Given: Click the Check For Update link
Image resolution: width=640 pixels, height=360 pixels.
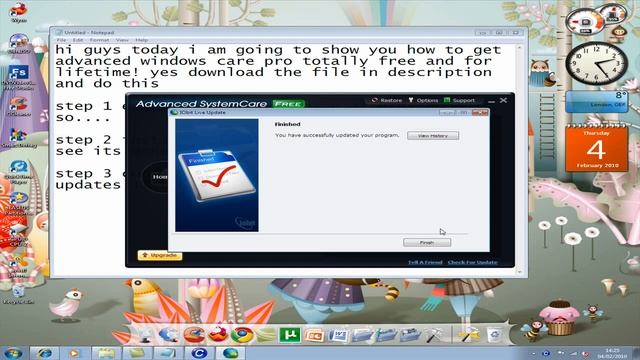Looking at the screenshot, I should pos(472,262).
